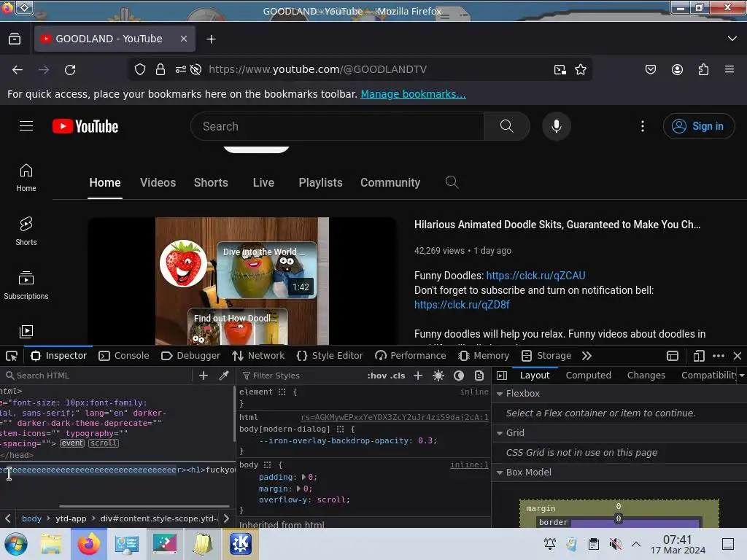Sign in to YouTube
The image size is (747, 560).
tap(698, 126)
